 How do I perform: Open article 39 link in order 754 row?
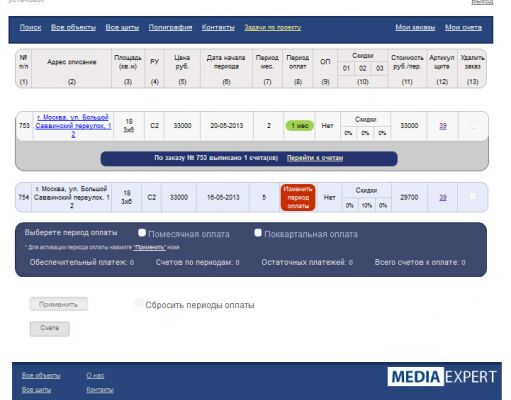click(x=443, y=197)
